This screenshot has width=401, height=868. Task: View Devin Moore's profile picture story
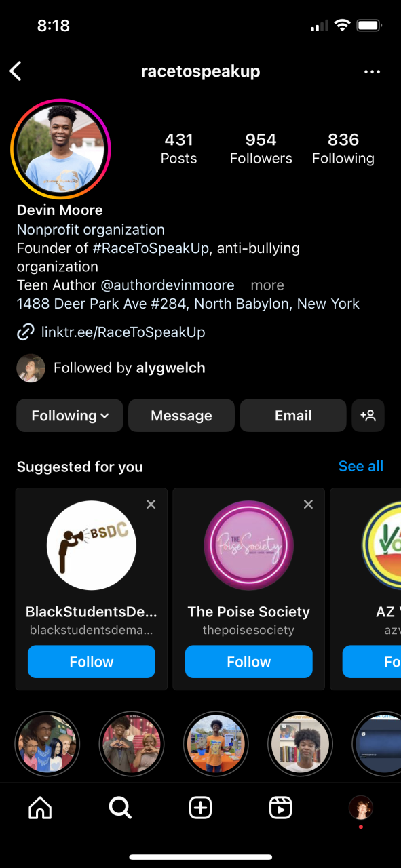[60, 149]
